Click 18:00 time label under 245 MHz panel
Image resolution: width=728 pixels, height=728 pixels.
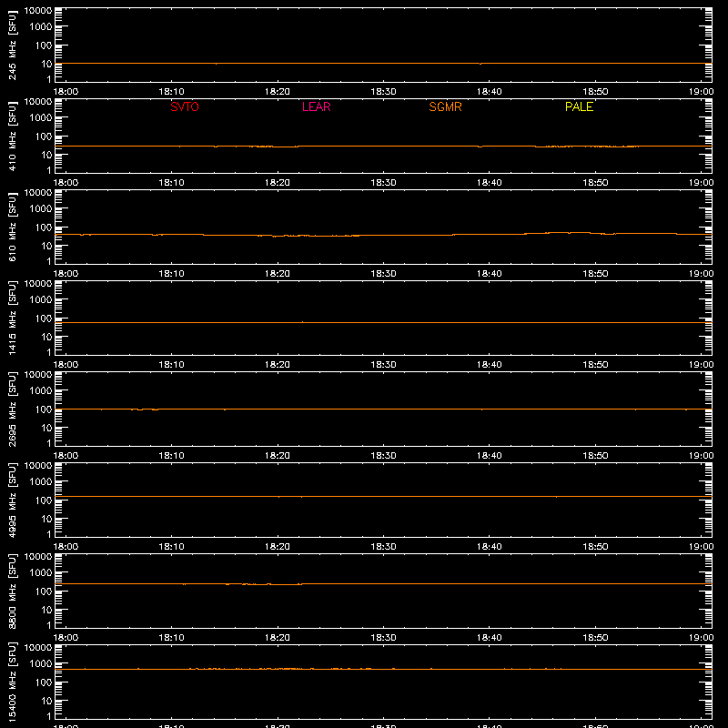66,92
